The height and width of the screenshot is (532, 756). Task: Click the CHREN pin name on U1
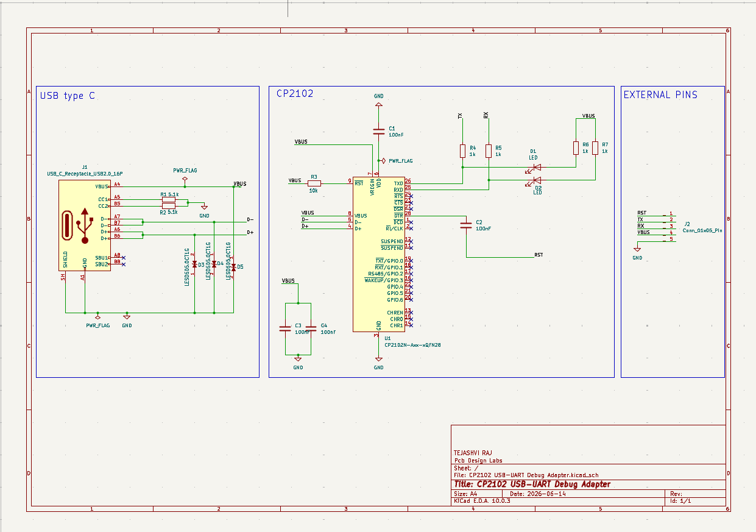[395, 313]
